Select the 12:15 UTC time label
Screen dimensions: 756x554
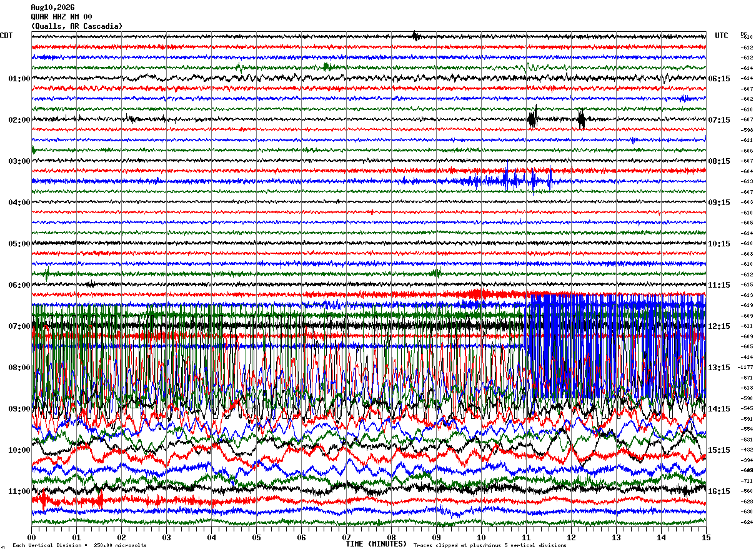point(719,326)
